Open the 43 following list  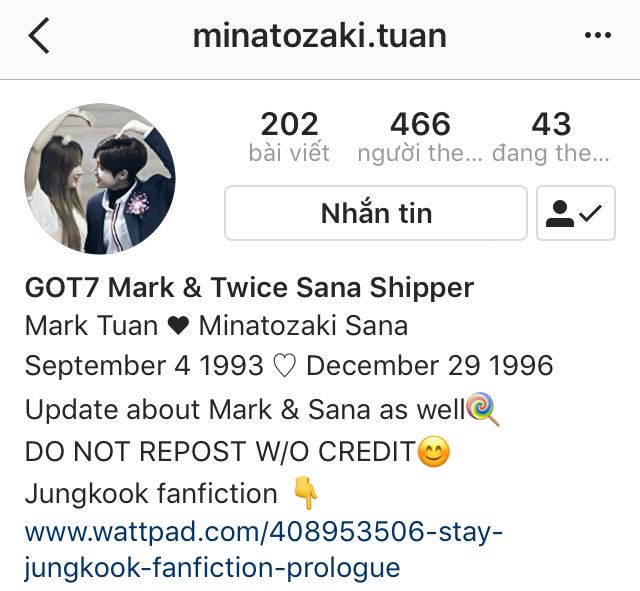(551, 137)
